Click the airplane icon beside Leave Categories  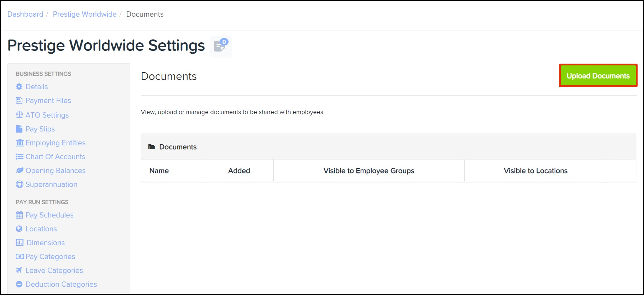[19, 270]
